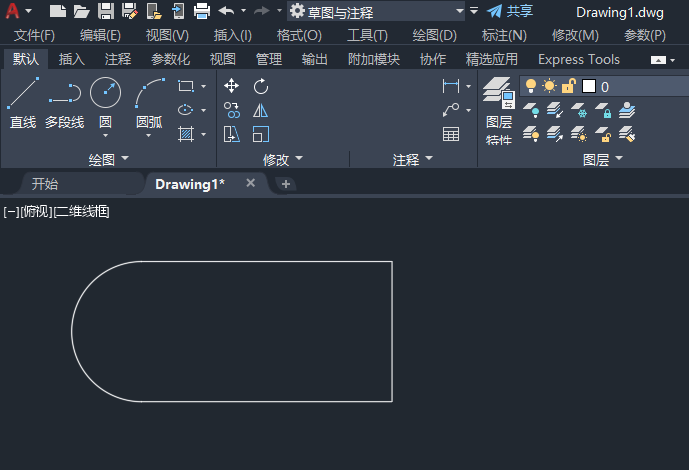Activate the Rotate tool icon

coord(261,86)
